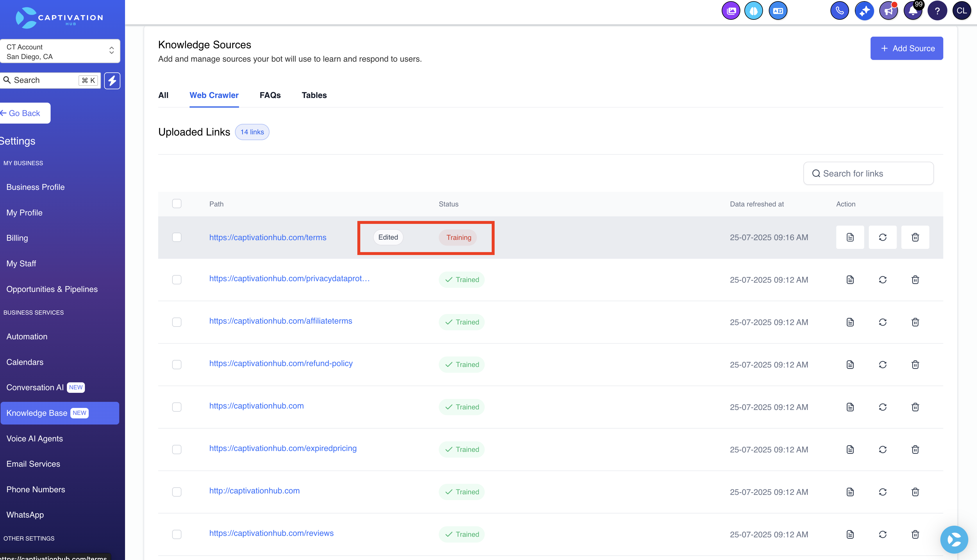Select the Web Crawler tab

pyautogui.click(x=214, y=95)
